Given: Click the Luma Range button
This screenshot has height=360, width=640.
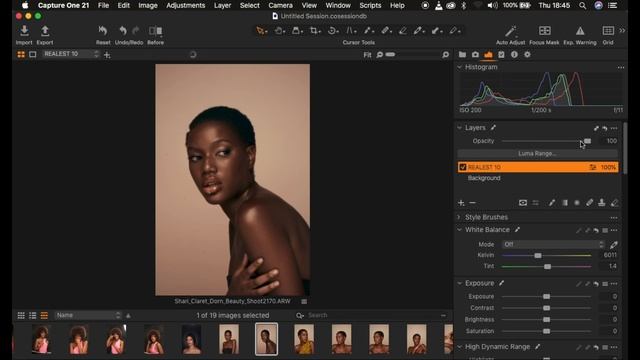Looking at the screenshot, I should [537, 153].
